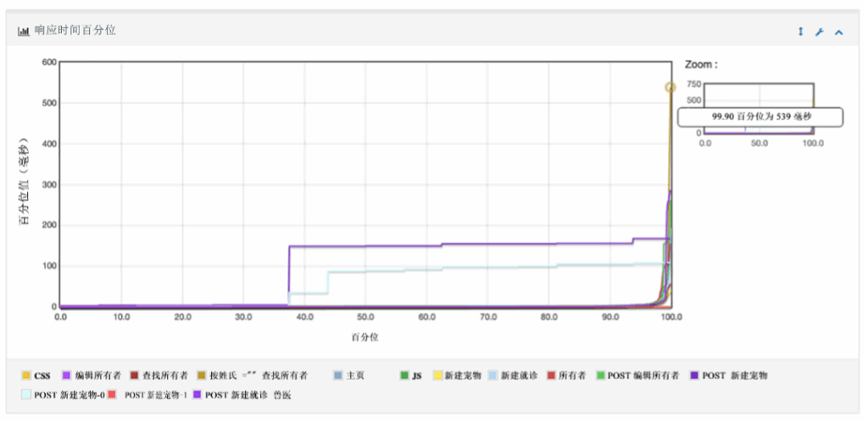
Task: Click the 新建就诊 legend item
Action: 518,376
